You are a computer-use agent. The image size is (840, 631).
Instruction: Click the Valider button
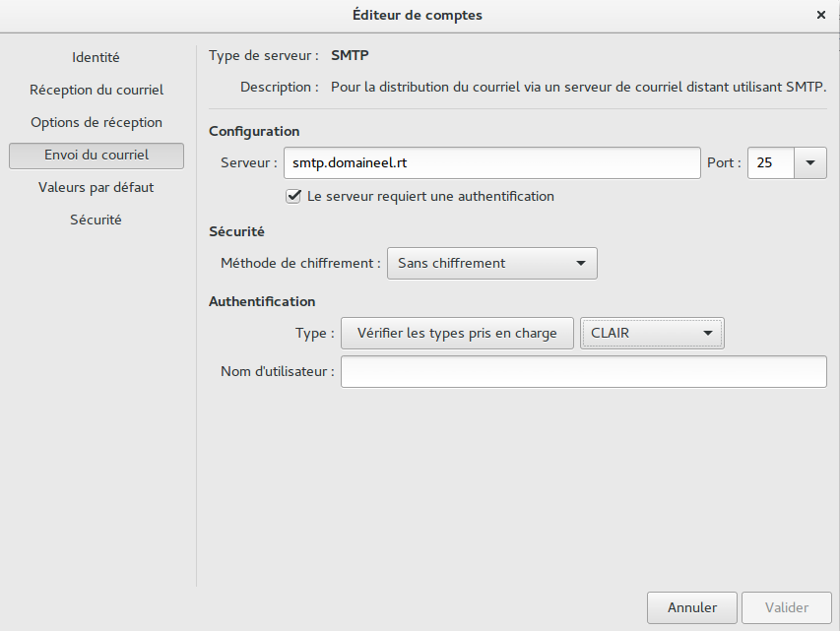(787, 607)
